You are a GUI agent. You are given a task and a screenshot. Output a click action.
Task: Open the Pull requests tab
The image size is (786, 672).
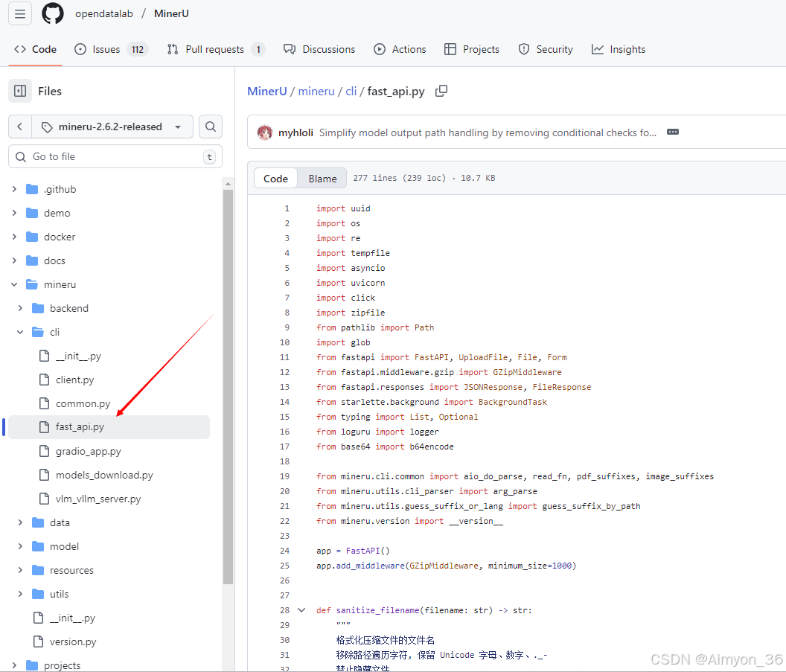[x=215, y=49]
